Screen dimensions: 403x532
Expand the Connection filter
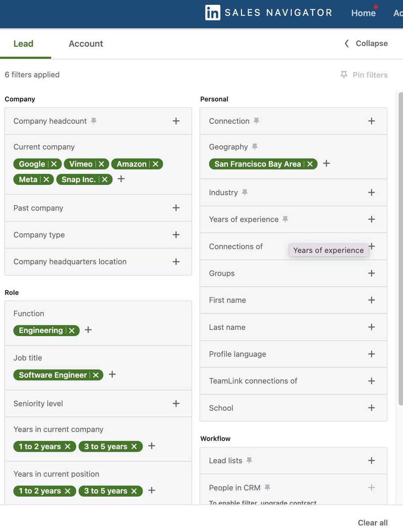click(x=372, y=121)
